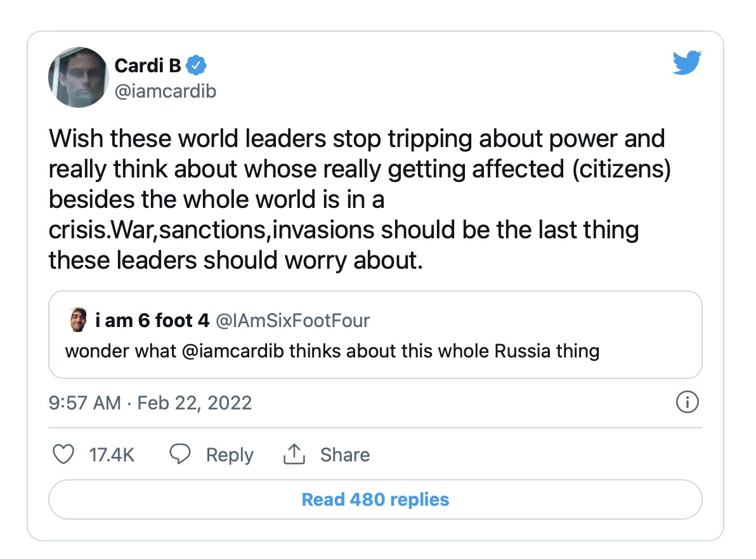
Task: Open Cardi B's profile picture
Action: [x=79, y=77]
